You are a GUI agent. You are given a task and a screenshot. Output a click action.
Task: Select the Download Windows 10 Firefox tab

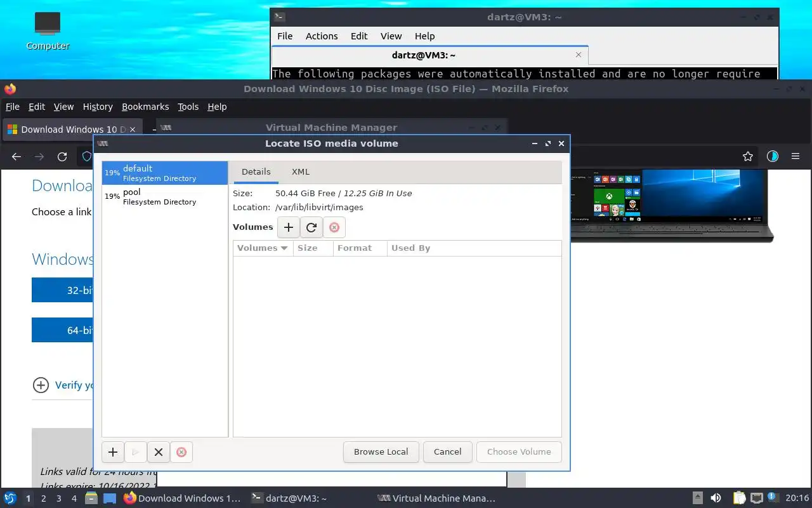coord(72,130)
